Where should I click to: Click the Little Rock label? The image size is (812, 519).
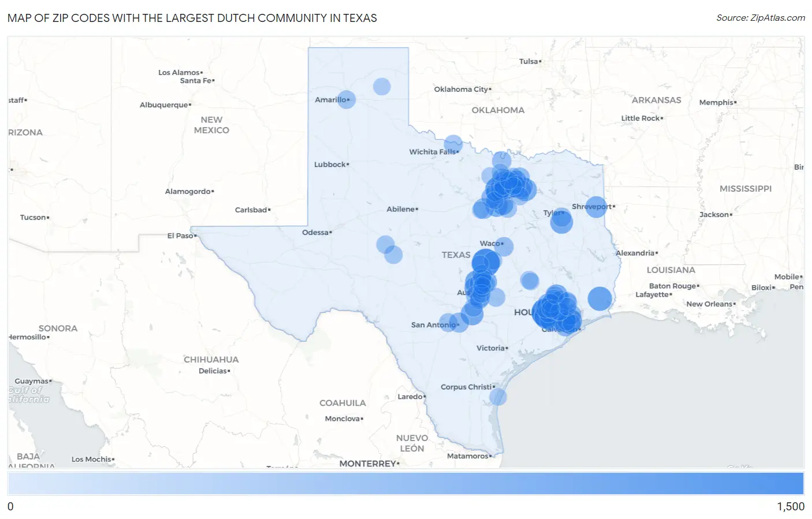640,118
